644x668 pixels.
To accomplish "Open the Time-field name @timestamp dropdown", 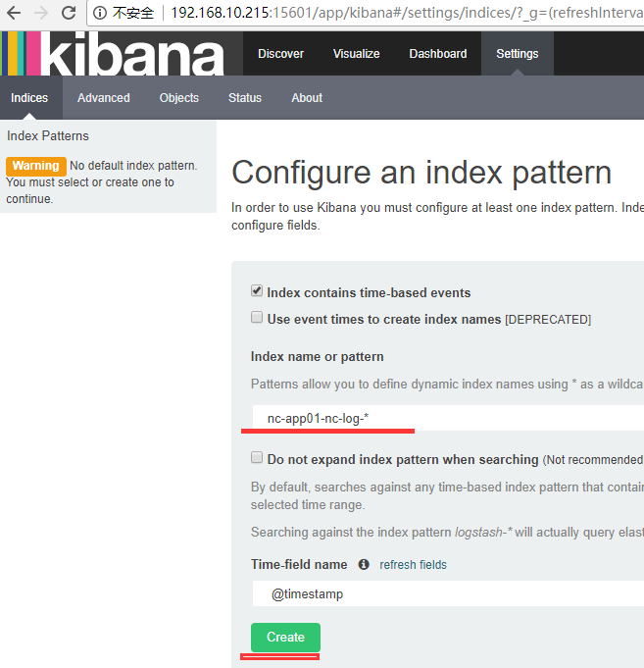I will [x=448, y=593].
